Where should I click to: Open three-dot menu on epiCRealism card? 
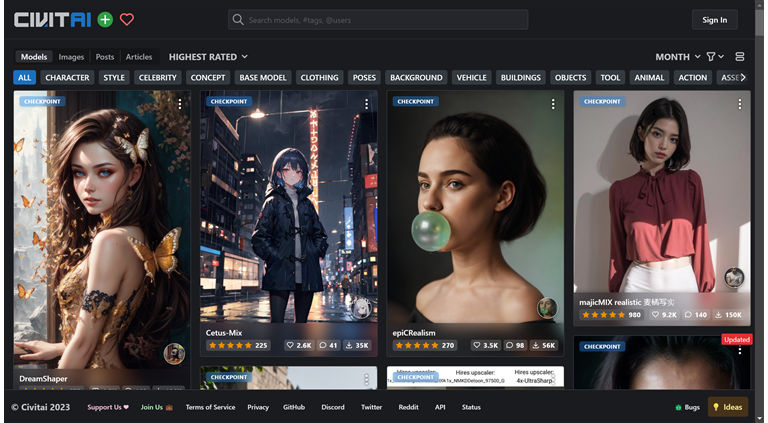[553, 103]
